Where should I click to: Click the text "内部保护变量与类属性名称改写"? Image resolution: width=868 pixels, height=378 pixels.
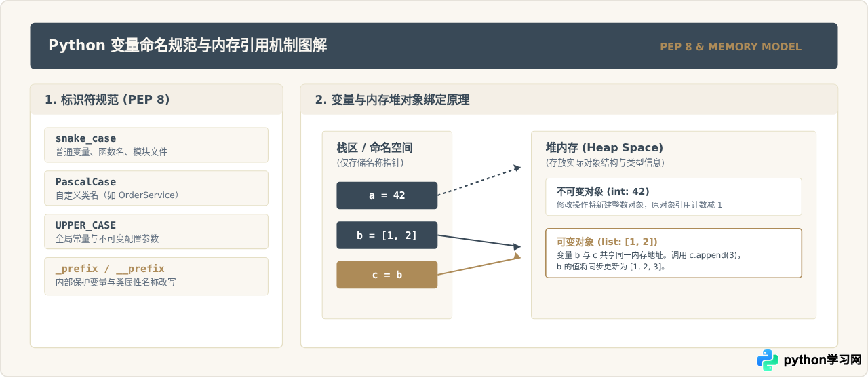coord(116,282)
